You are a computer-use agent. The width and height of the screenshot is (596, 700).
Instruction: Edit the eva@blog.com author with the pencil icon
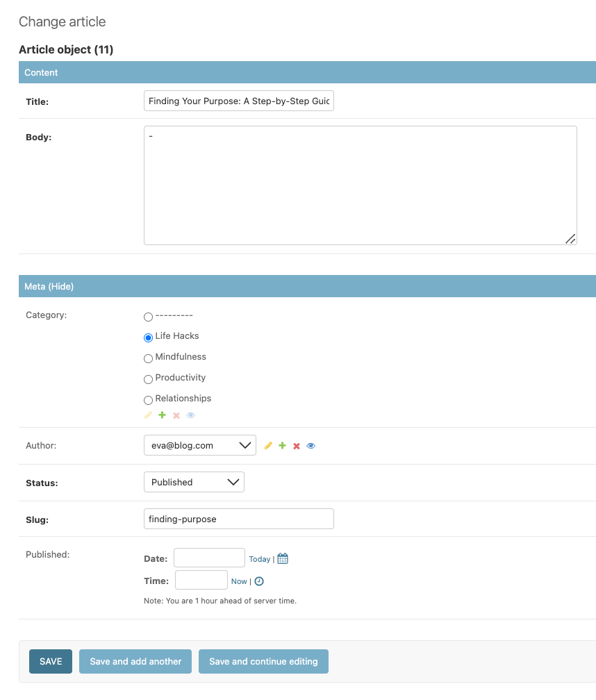[268, 445]
